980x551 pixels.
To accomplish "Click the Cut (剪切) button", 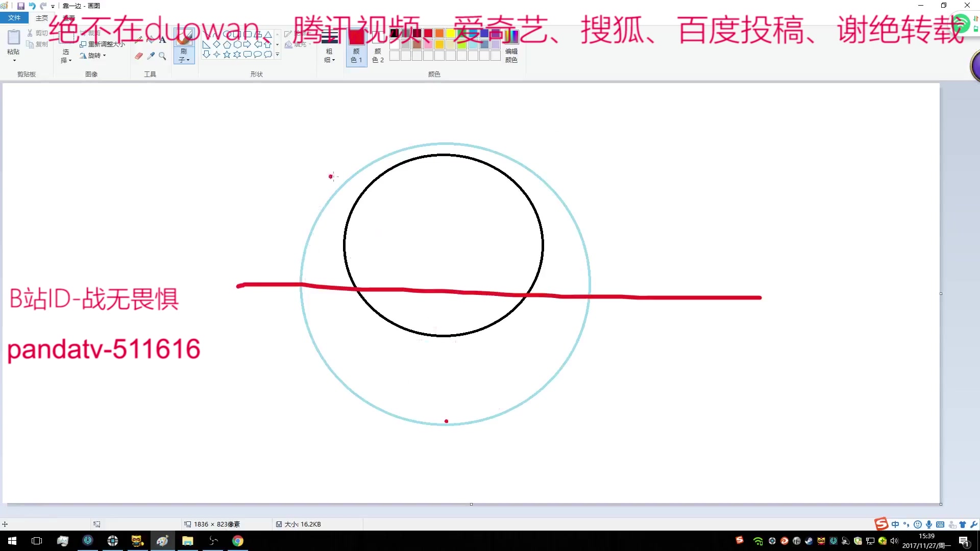I will pyautogui.click(x=38, y=33).
